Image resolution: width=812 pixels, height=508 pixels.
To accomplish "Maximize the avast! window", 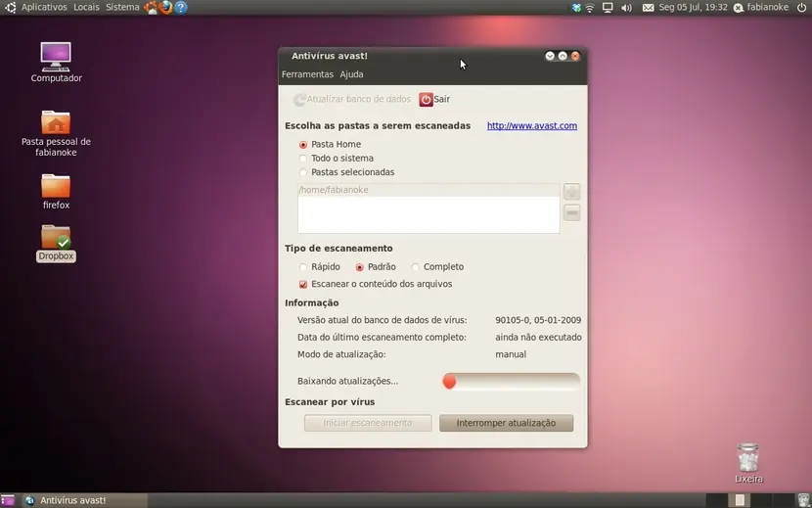I will click(x=563, y=56).
